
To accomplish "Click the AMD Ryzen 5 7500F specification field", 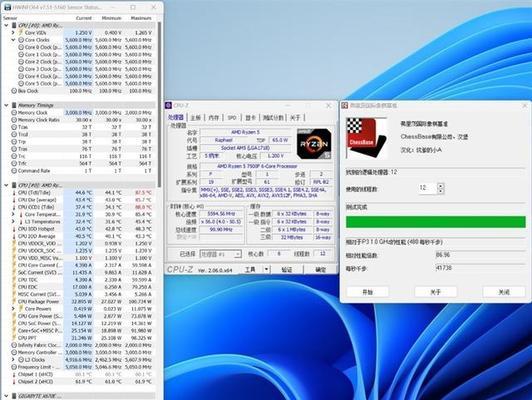I will tap(257, 166).
